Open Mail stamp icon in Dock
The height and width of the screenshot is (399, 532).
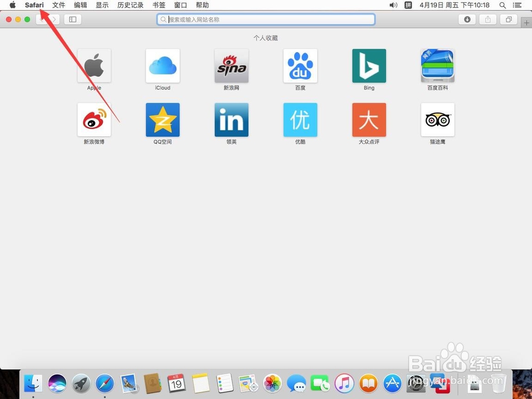coord(129,384)
